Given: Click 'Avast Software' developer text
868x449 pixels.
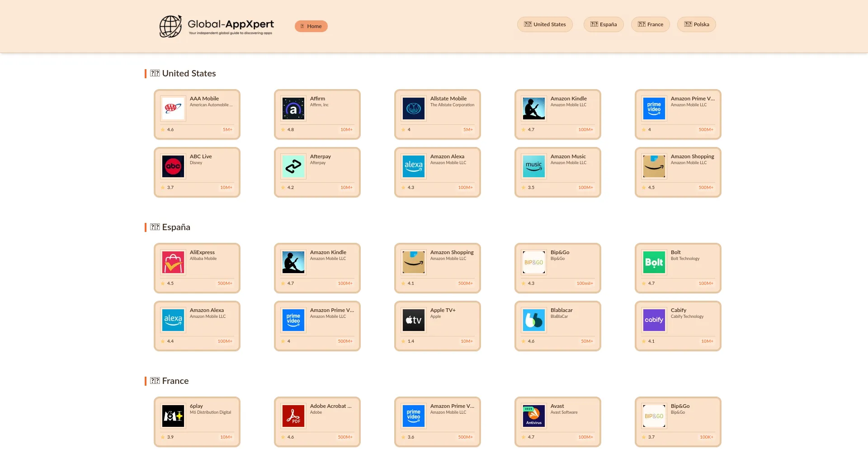Looking at the screenshot, I should [564, 412].
